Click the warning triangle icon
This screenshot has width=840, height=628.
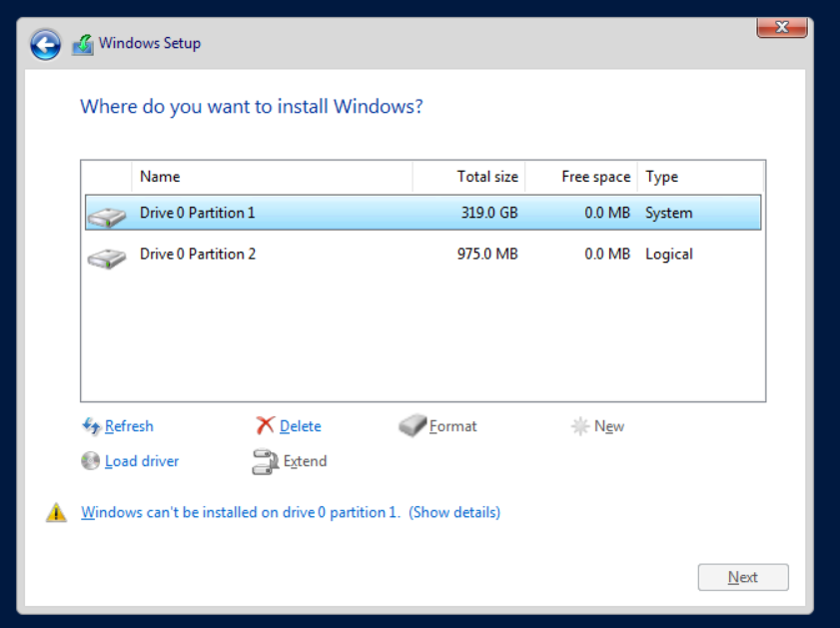[57, 511]
